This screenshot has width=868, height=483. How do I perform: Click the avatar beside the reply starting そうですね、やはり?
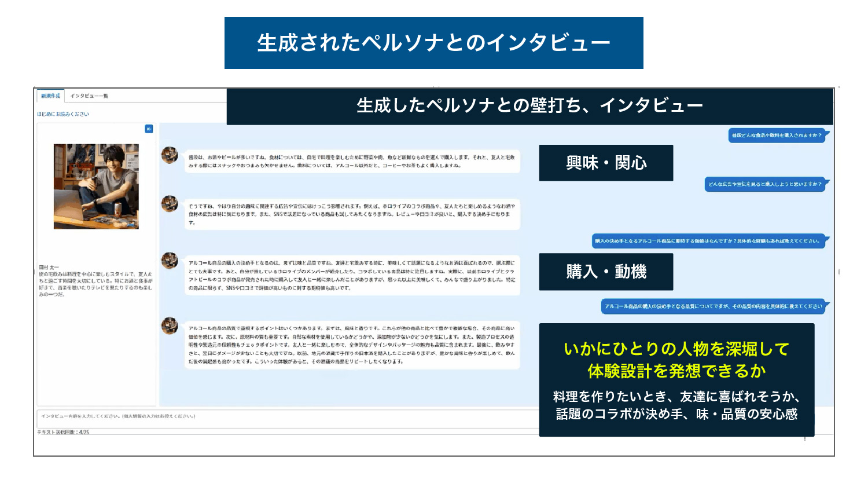click(170, 203)
